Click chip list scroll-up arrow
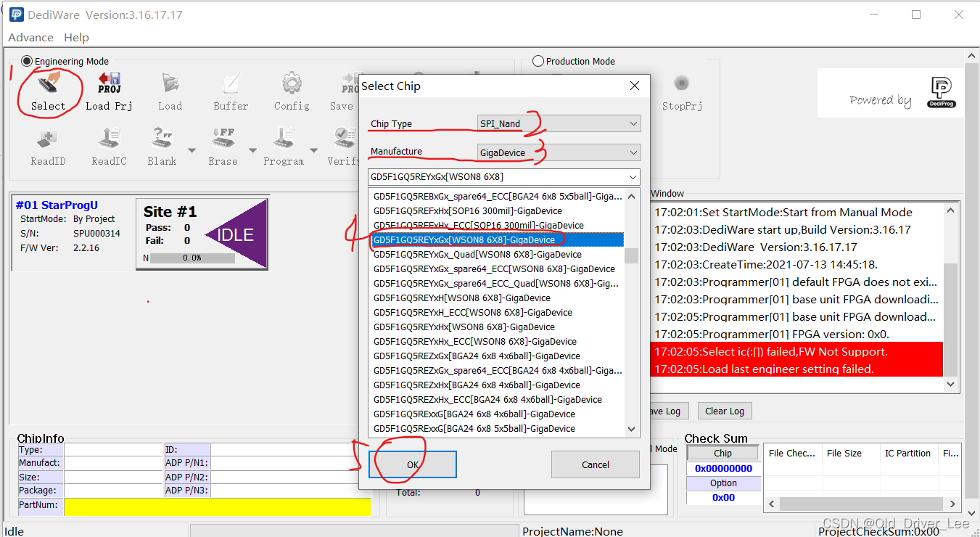 pos(632,196)
